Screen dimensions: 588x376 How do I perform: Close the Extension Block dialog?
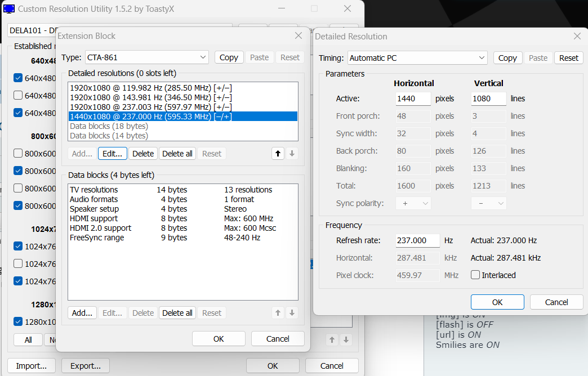[299, 36]
